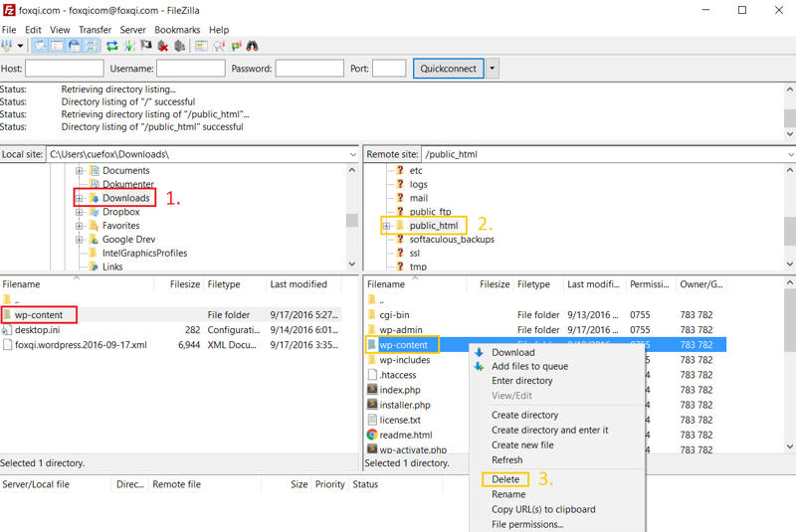This screenshot has height=532, width=796.
Task: Open Server menu
Action: pos(132,30)
